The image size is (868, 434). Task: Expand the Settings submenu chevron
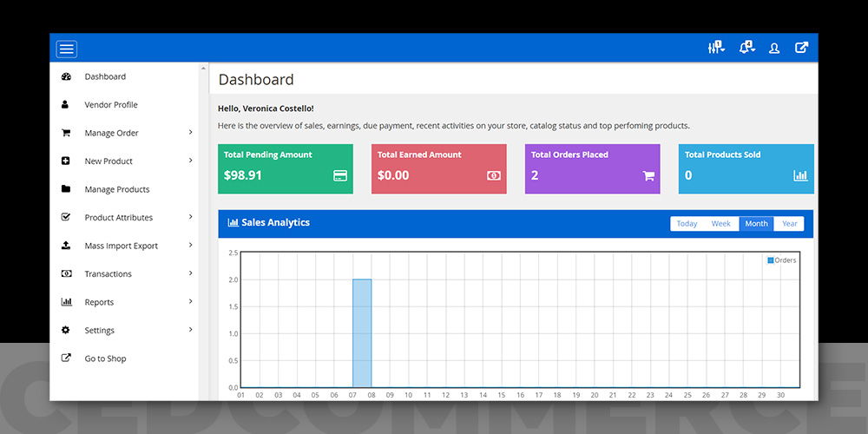[x=190, y=329]
